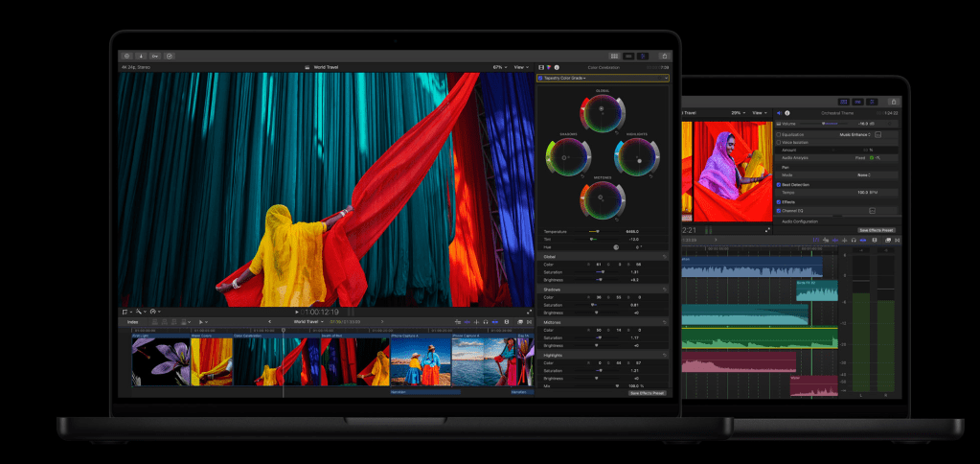Click the Channel EQ editor icon
The width and height of the screenshot is (980, 464).
(872, 210)
